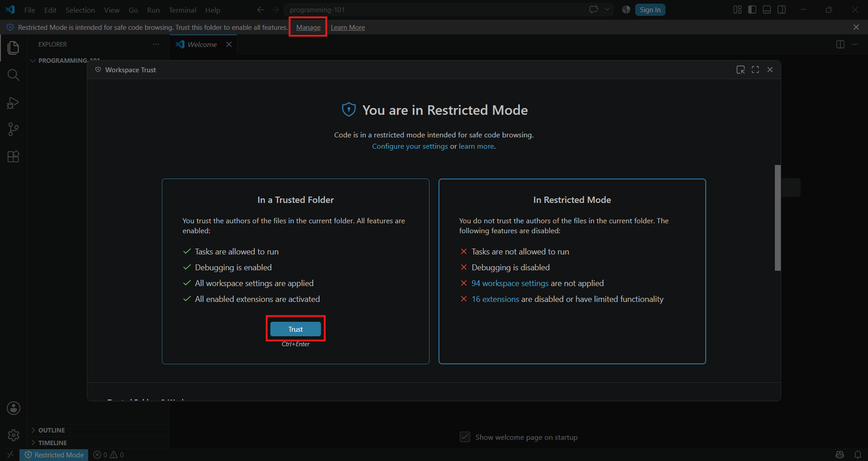Split the editor to the right
The width and height of the screenshot is (868, 461).
840,44
